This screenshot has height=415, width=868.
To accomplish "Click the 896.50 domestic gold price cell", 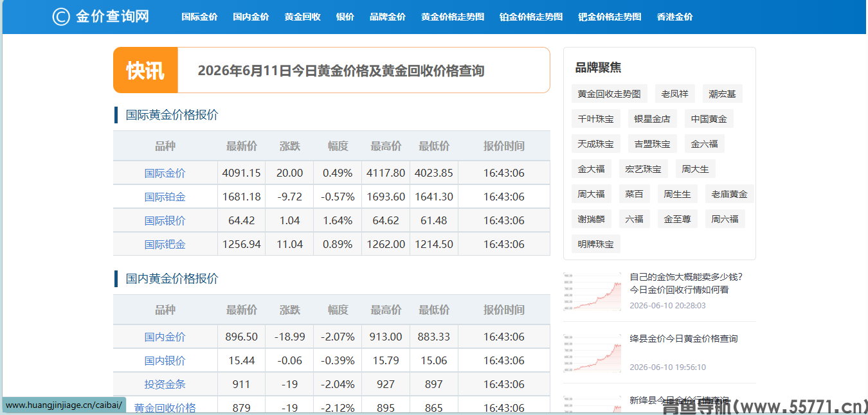I will pos(242,337).
